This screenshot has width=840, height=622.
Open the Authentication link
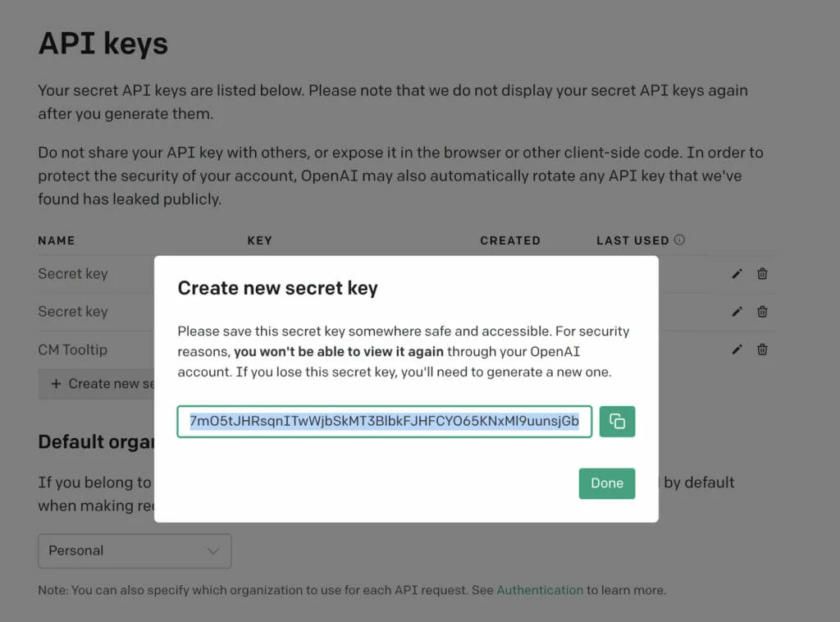(x=540, y=590)
